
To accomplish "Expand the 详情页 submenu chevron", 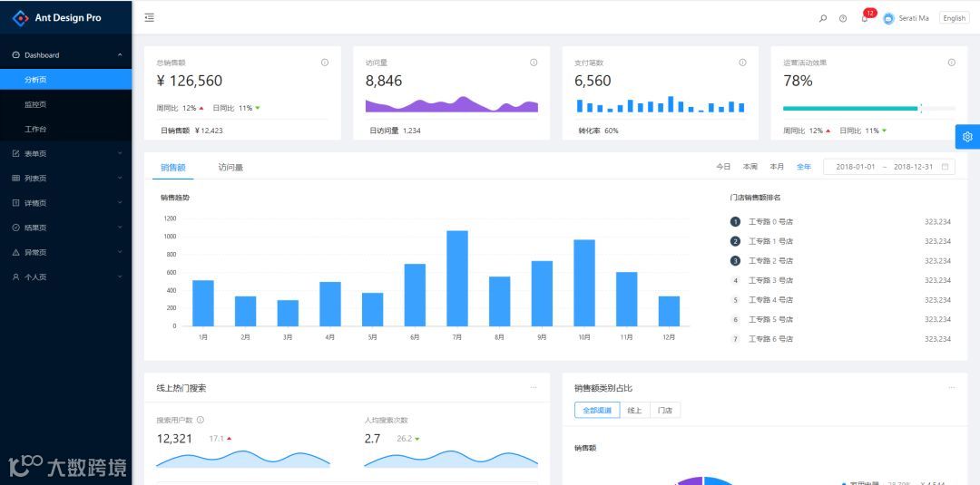I will click(x=120, y=203).
